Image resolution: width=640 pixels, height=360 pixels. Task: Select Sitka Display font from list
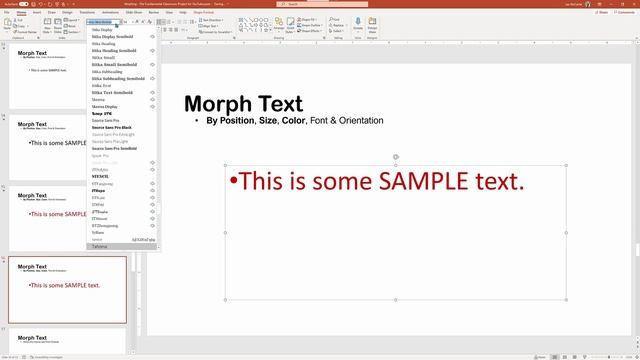click(x=121, y=29)
